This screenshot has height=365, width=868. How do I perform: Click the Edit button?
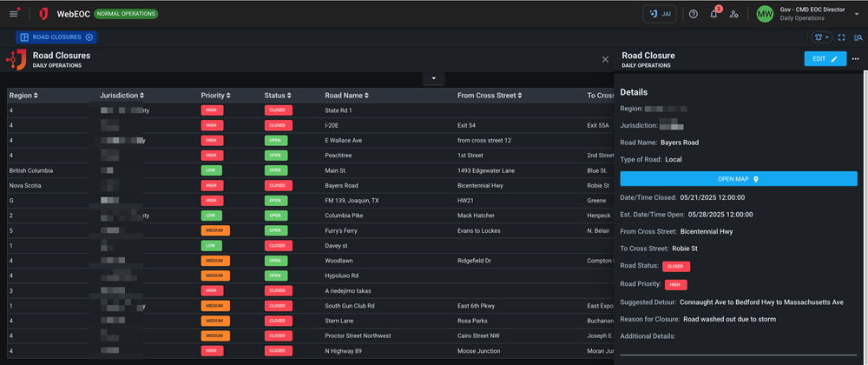point(824,59)
